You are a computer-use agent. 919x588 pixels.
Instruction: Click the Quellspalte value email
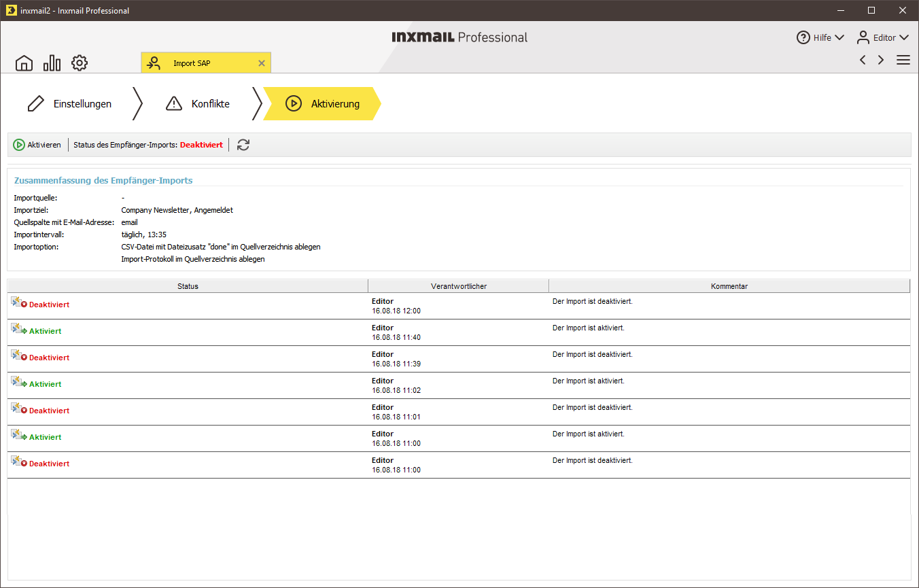click(129, 222)
